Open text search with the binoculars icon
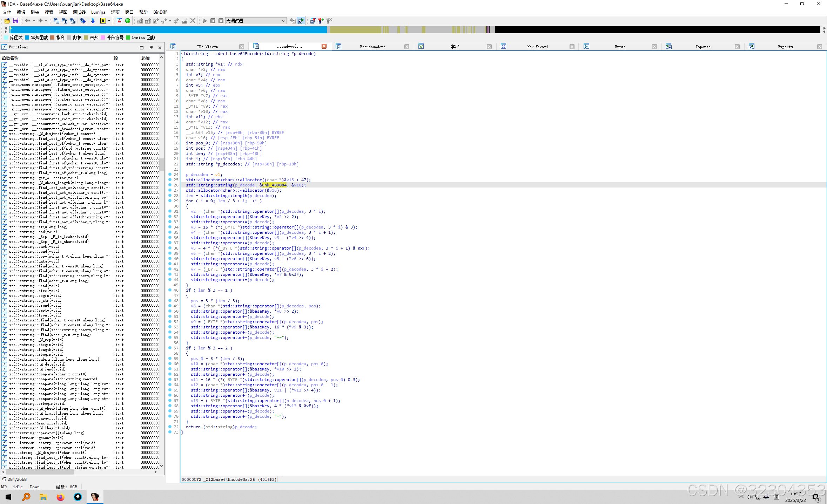The width and height of the screenshot is (827, 504). [x=64, y=21]
